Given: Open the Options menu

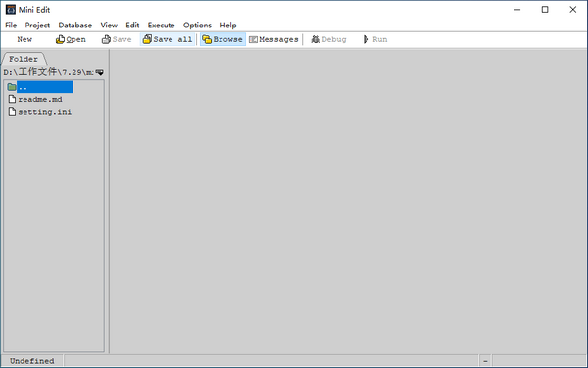Looking at the screenshot, I should [x=197, y=26].
